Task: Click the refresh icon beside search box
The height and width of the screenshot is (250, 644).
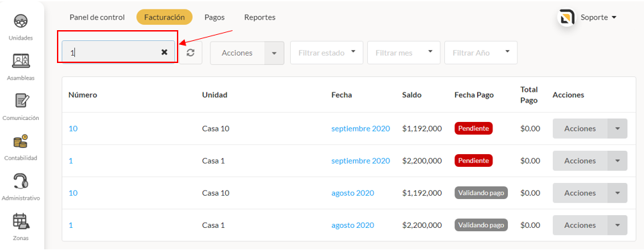Action: pyautogui.click(x=190, y=52)
